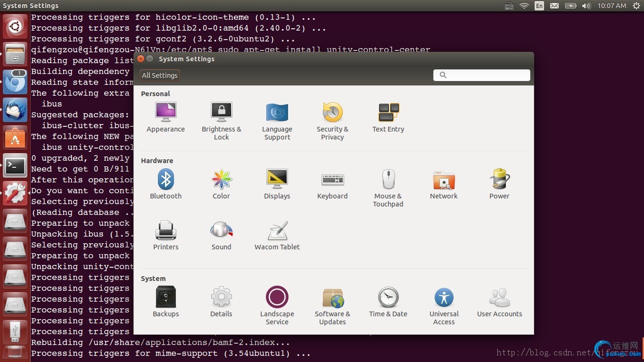Launch Chromium browser from the launcher
644x362 pixels.
pos(15,82)
